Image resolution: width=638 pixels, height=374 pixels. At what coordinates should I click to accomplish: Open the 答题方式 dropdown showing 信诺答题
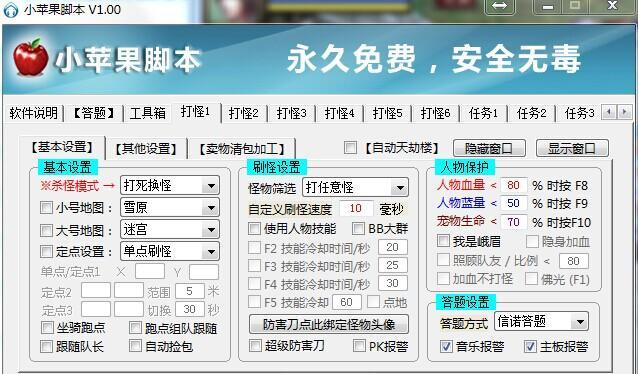542,322
